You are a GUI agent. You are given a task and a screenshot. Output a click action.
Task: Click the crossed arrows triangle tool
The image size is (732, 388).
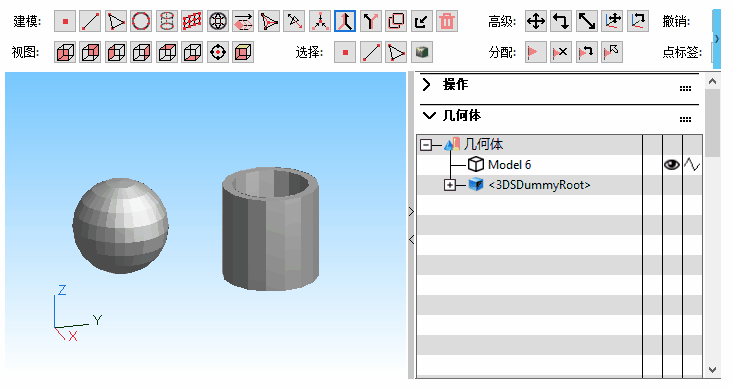pos(294,21)
